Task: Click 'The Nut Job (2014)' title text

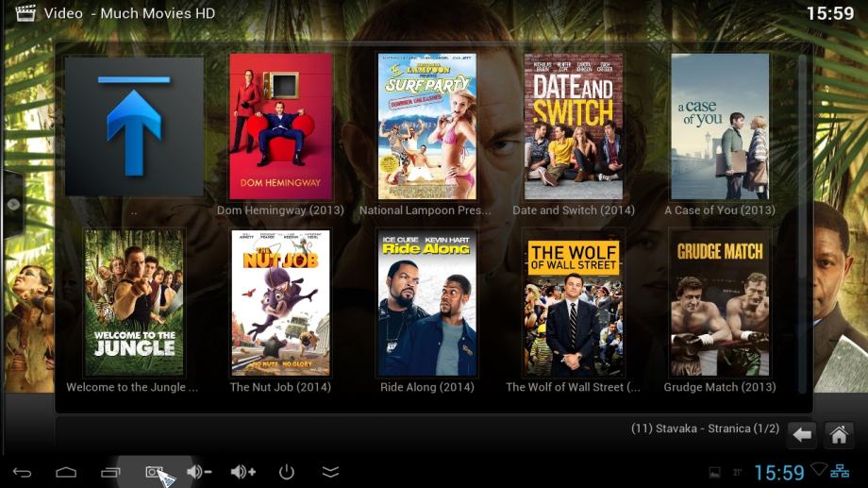Action: (x=280, y=387)
